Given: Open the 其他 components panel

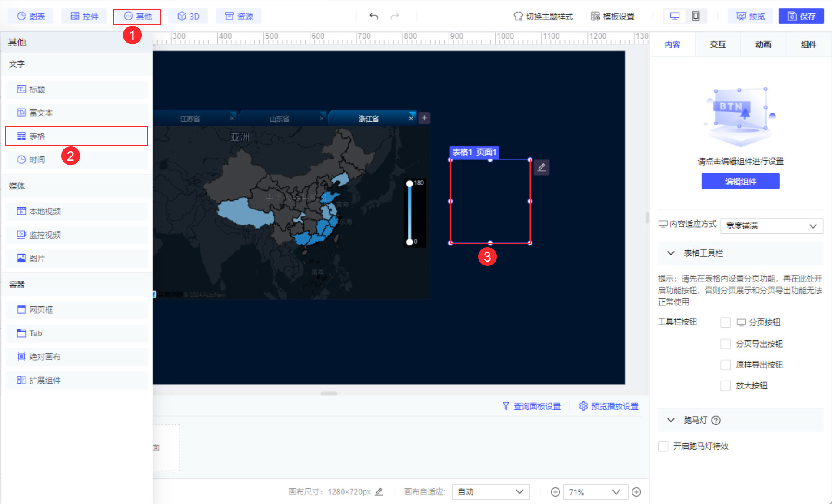Looking at the screenshot, I should (137, 17).
